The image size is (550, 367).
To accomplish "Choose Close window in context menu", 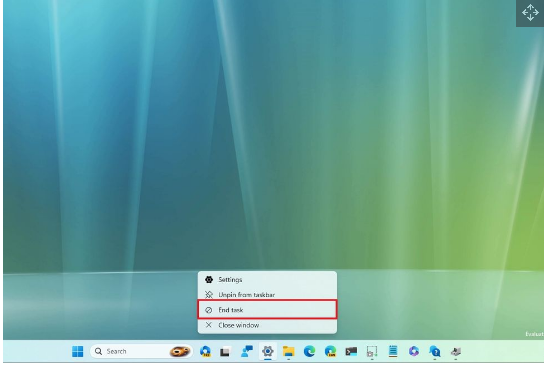I will [x=267, y=325].
